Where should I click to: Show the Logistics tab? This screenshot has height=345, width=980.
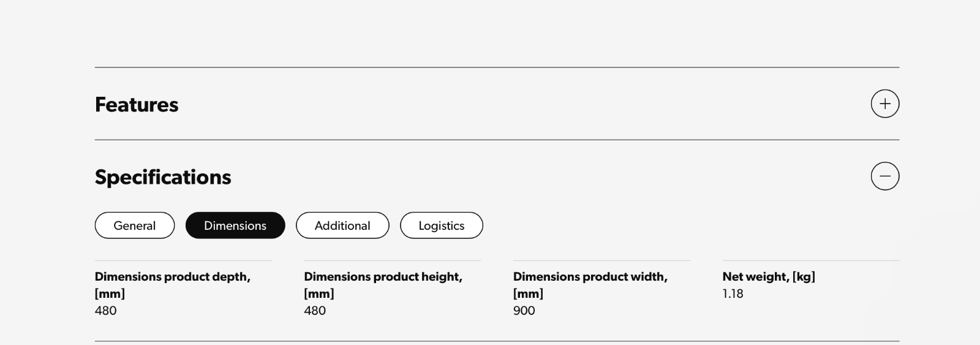click(441, 226)
